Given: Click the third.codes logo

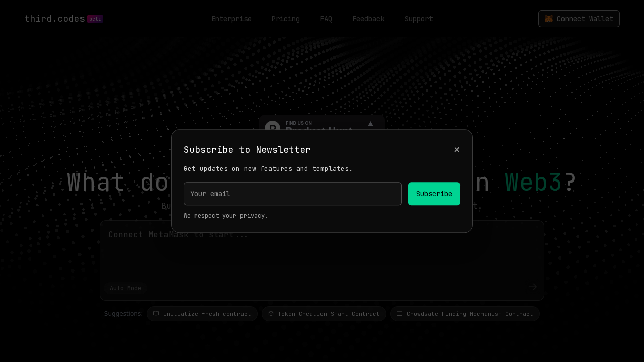Looking at the screenshot, I should [x=54, y=18].
